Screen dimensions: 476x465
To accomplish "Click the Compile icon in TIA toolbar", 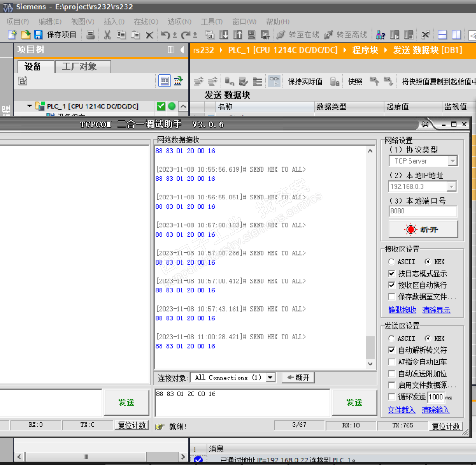I will click(209, 34).
